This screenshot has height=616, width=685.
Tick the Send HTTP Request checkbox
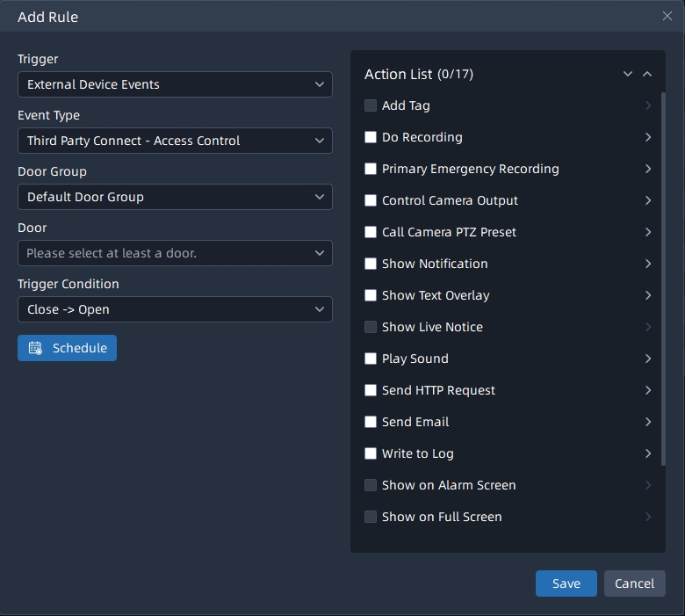pos(371,390)
